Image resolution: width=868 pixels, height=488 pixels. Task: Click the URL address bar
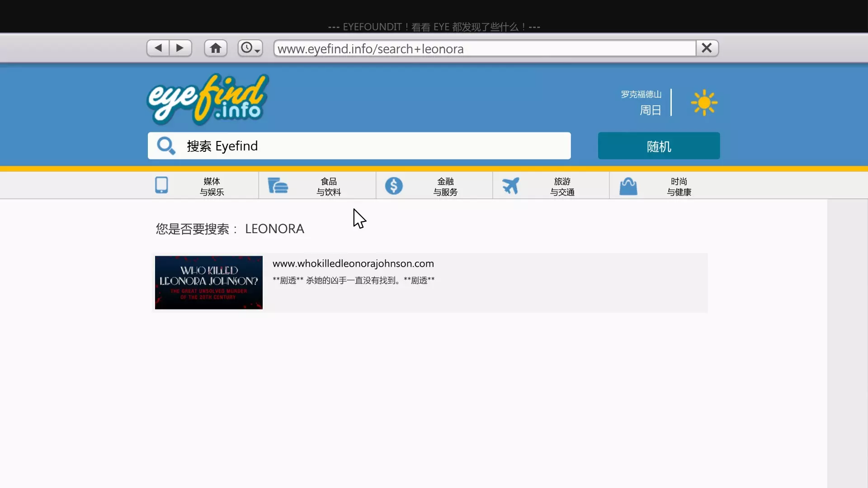click(x=484, y=48)
